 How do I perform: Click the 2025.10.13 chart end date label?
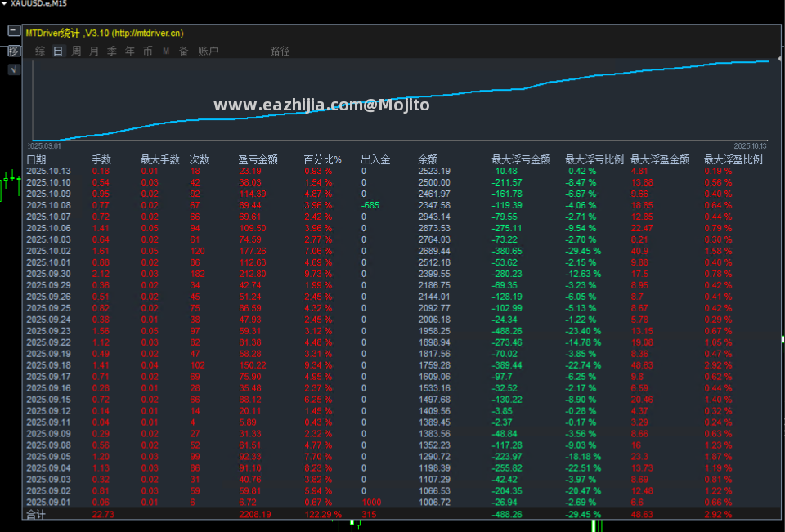[x=750, y=146]
